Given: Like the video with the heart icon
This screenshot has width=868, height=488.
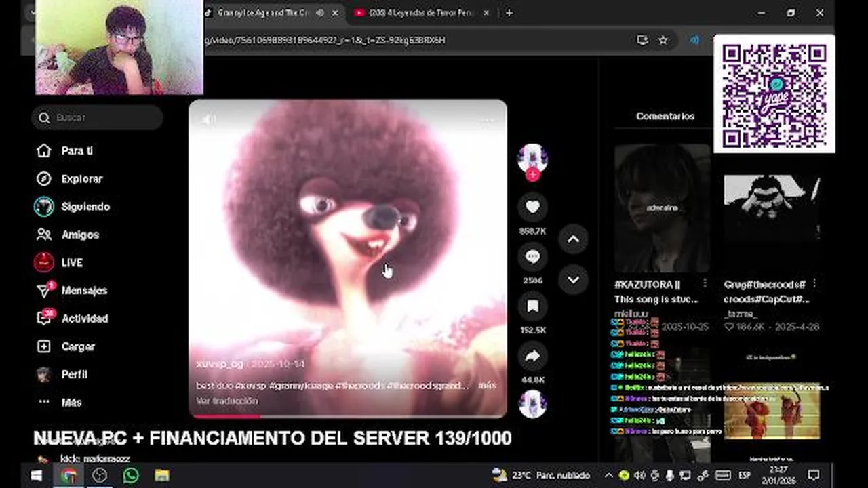Looking at the screenshot, I should 532,207.
